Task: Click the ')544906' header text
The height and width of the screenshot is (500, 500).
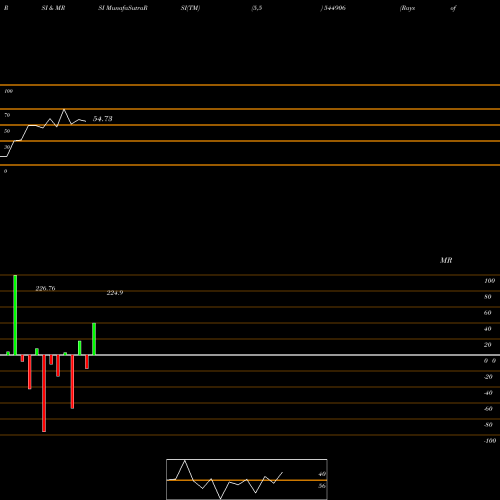Action: point(333,8)
